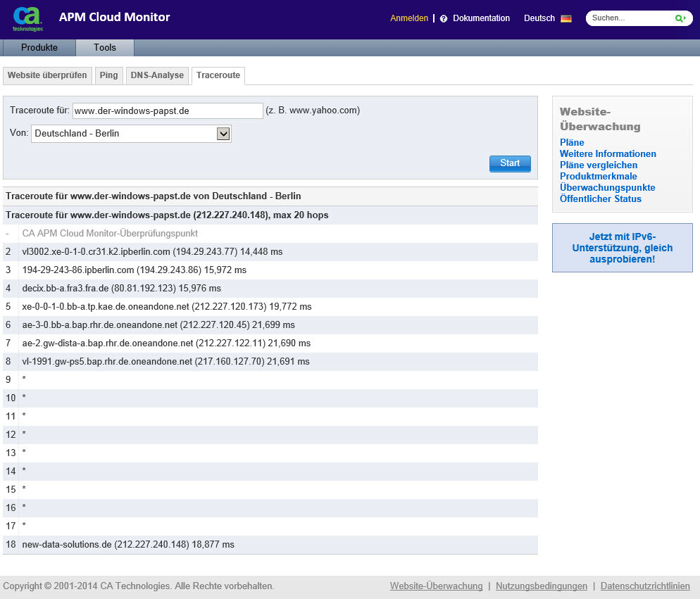
Task: Click the IPv6-Unterstützung promo banner
Action: (x=622, y=248)
